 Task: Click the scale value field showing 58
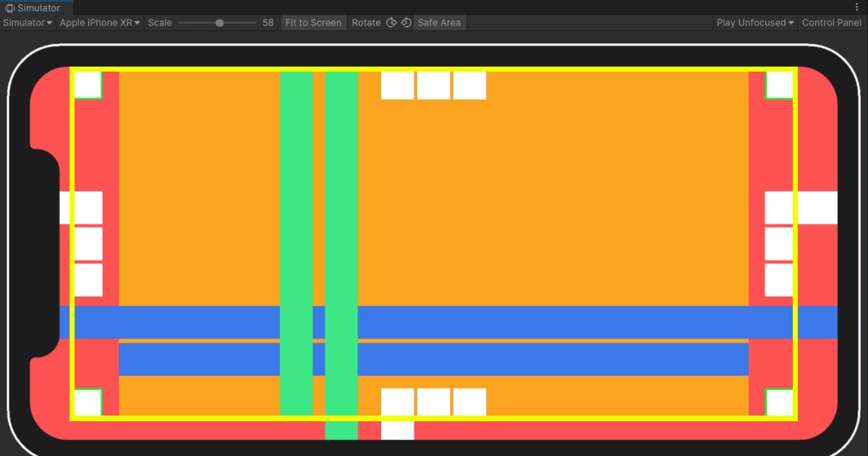coord(268,22)
